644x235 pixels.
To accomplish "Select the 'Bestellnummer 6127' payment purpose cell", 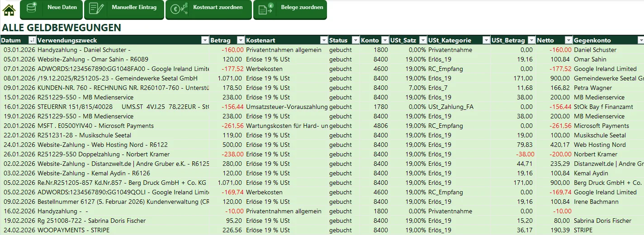I will tap(123, 202).
